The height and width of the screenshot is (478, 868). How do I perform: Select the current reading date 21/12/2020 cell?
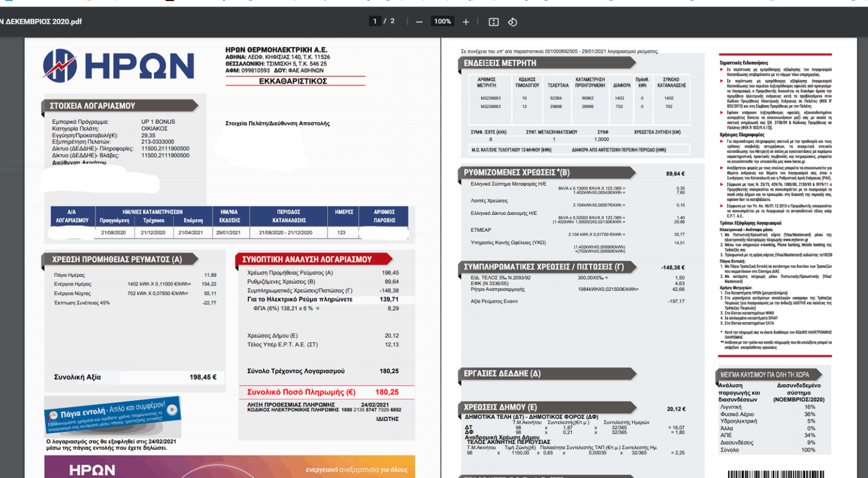point(153,232)
